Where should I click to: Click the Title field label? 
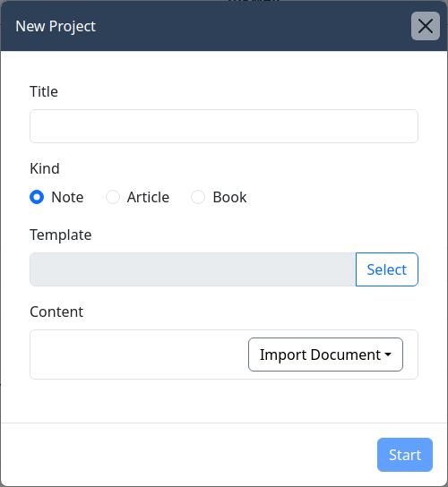click(44, 91)
